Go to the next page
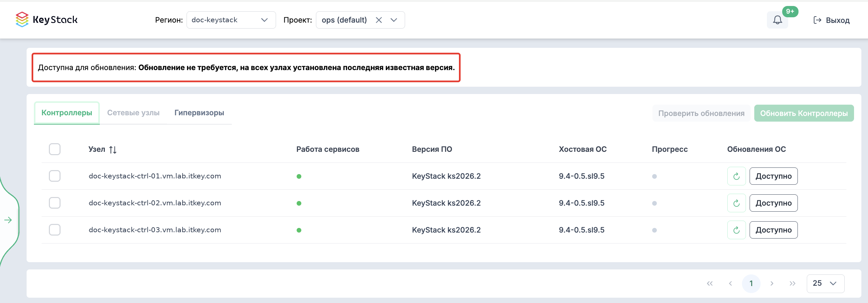Screen dimensions: 868x303 coord(772,283)
